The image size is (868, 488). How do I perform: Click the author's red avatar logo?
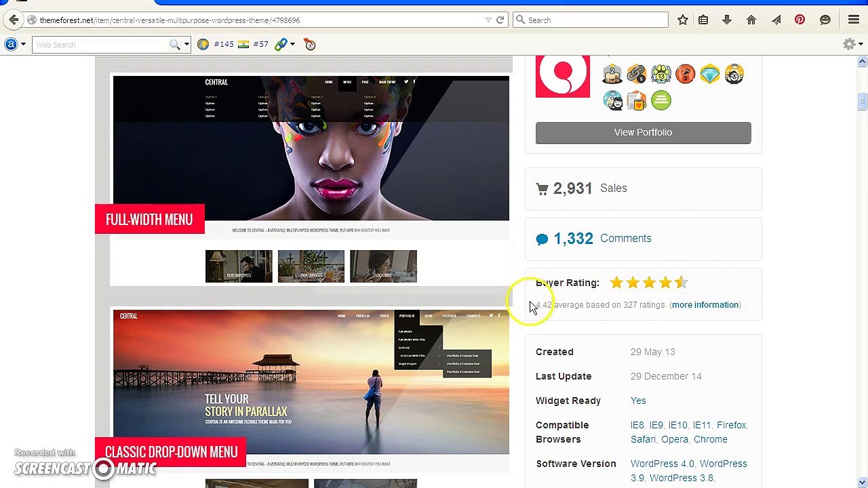coord(563,77)
